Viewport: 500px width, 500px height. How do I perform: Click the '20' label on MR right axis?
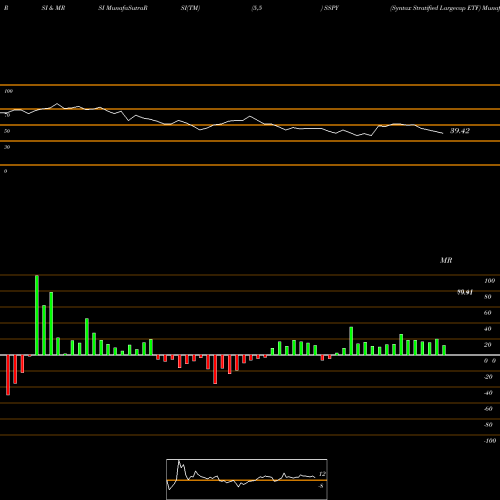(x=488, y=345)
